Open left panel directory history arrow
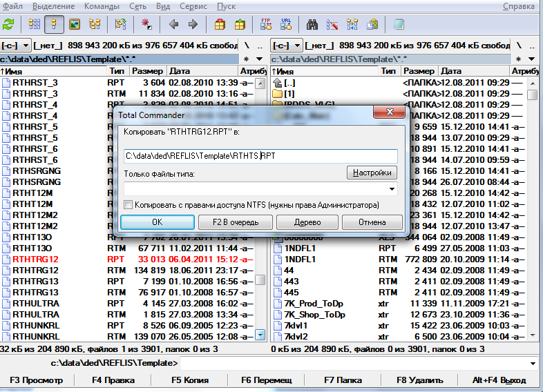 (x=259, y=59)
